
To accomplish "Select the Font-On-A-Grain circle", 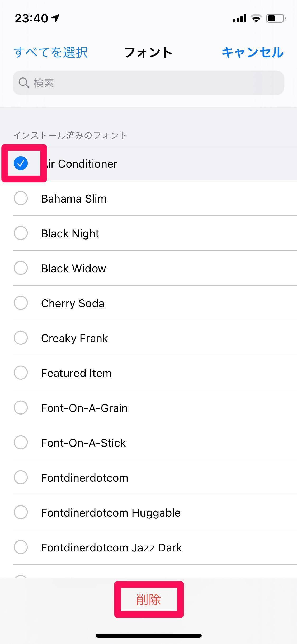I will pyautogui.click(x=21, y=408).
